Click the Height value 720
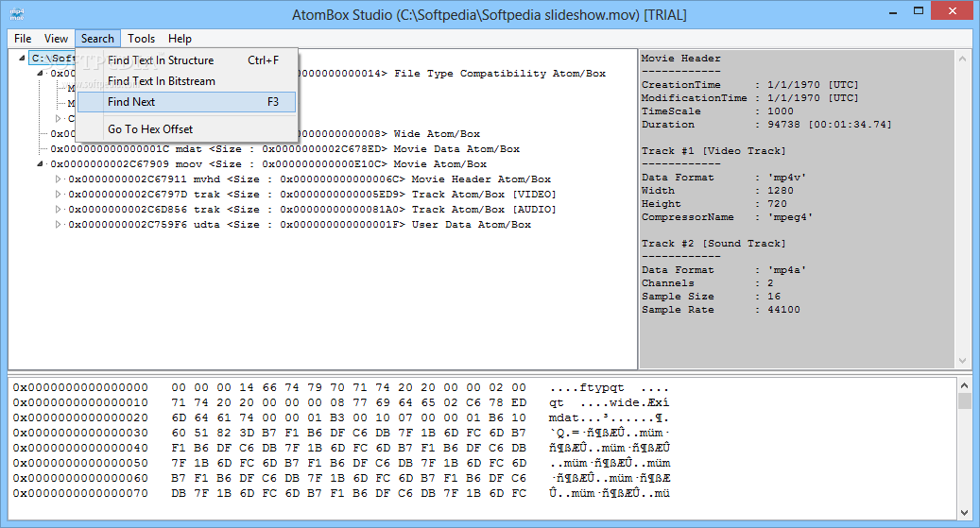Viewport: 980px width, 528px height. pyautogui.click(x=777, y=204)
